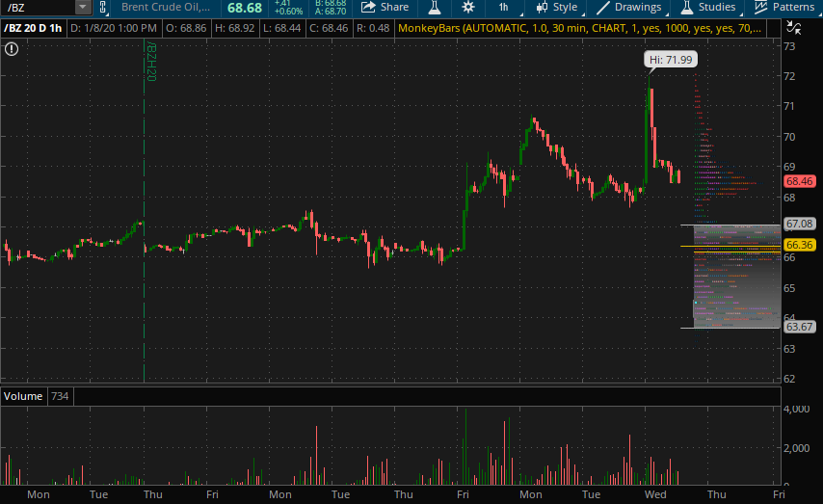Click the pattern chart icon beside Patterns
This screenshot has width=823, height=504.
coord(760,8)
